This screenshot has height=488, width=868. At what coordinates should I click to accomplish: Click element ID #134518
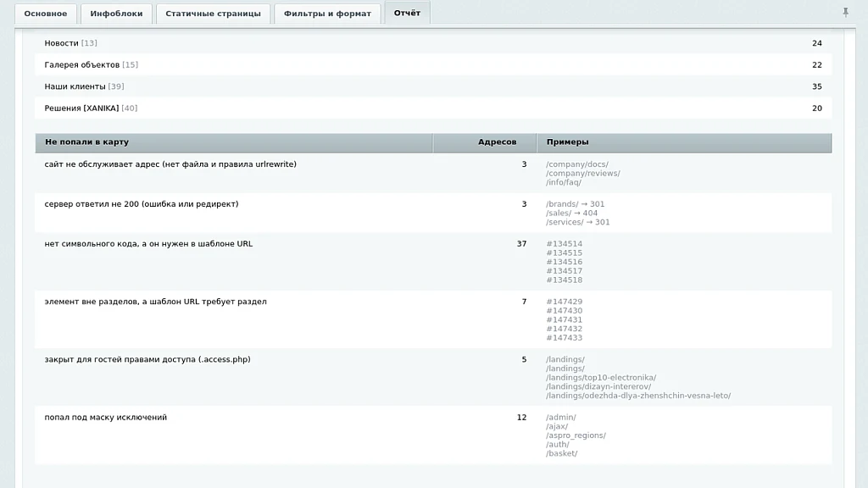[x=564, y=280]
